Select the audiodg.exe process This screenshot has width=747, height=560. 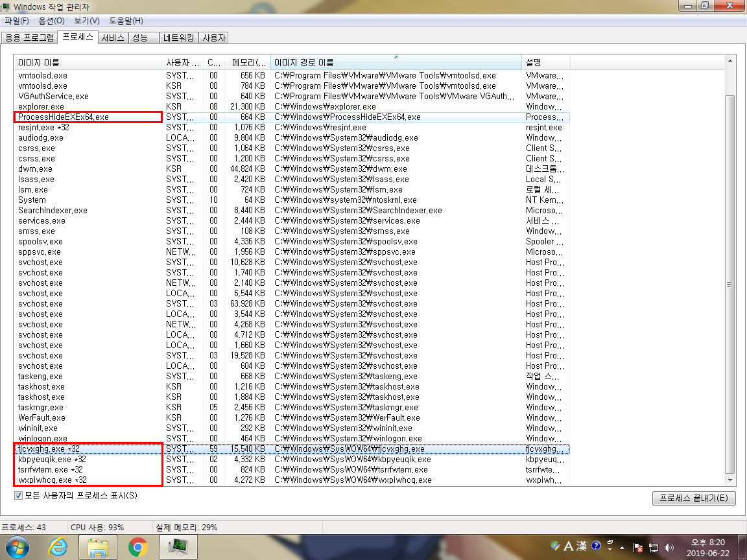click(292, 138)
